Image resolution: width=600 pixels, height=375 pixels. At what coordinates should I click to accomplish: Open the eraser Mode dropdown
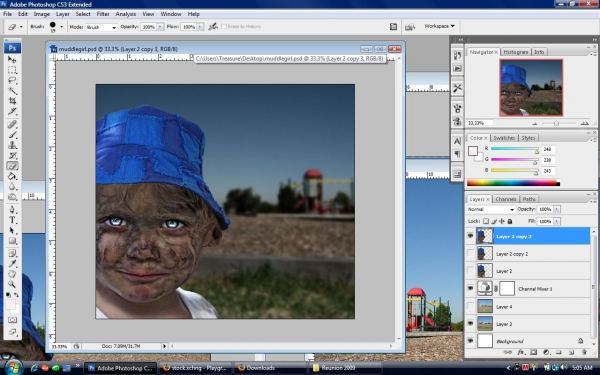point(101,27)
